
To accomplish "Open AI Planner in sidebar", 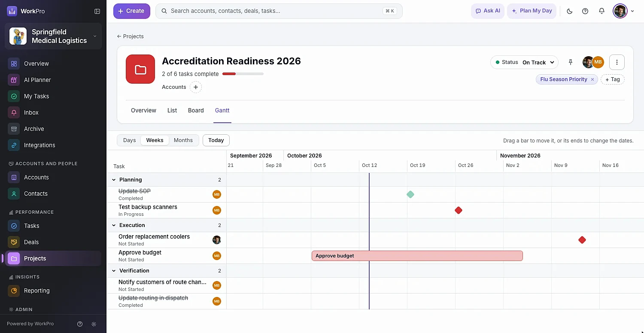I will pos(53,80).
